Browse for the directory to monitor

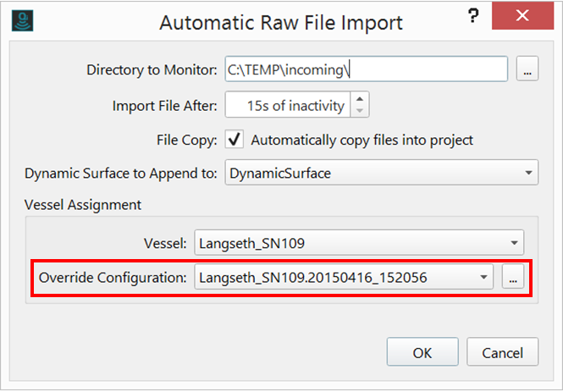pyautogui.click(x=527, y=70)
